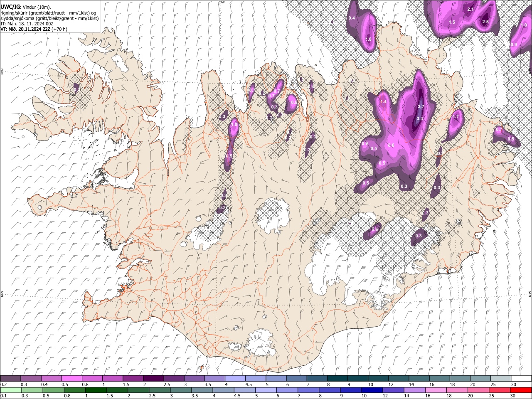
Task: Select violet 14 swatch in rain legend
Action: click(x=415, y=390)
